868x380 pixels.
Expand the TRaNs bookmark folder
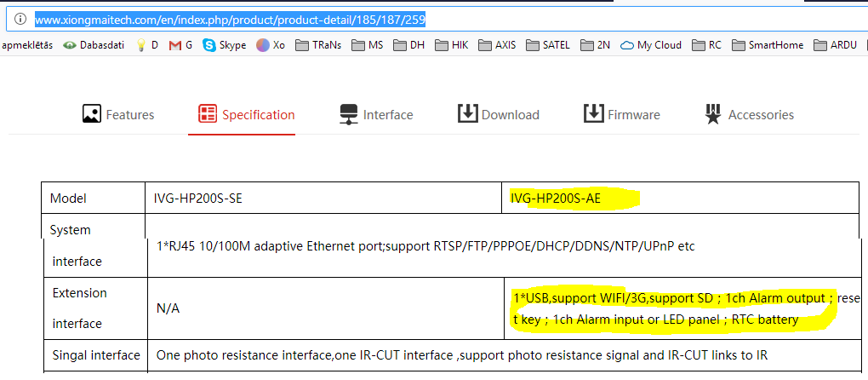tap(318, 45)
